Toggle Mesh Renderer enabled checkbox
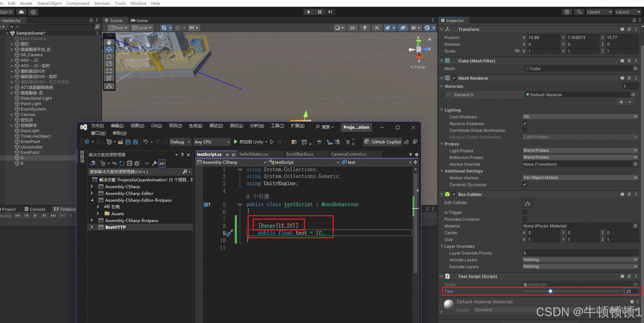This screenshot has width=644, height=323. tap(454, 78)
